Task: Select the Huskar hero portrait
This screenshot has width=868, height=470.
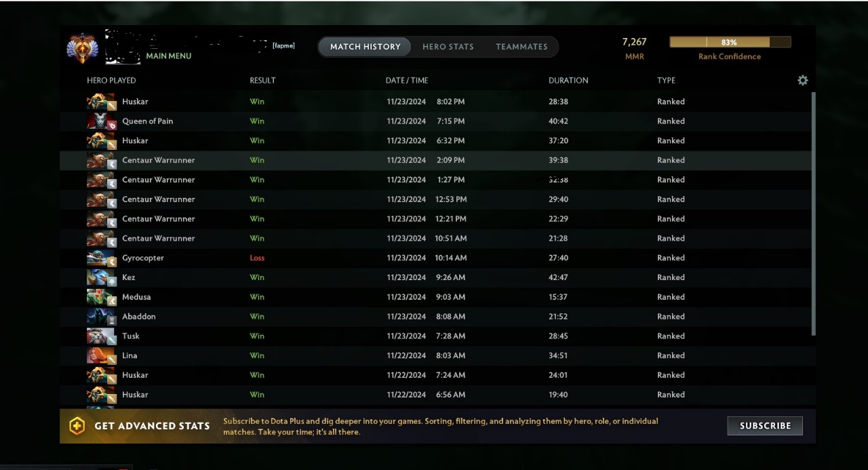Action: point(101,101)
